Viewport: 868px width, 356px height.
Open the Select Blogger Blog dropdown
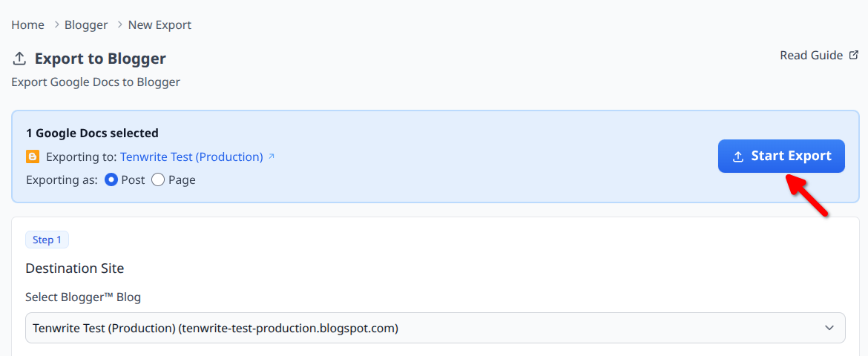(x=435, y=328)
